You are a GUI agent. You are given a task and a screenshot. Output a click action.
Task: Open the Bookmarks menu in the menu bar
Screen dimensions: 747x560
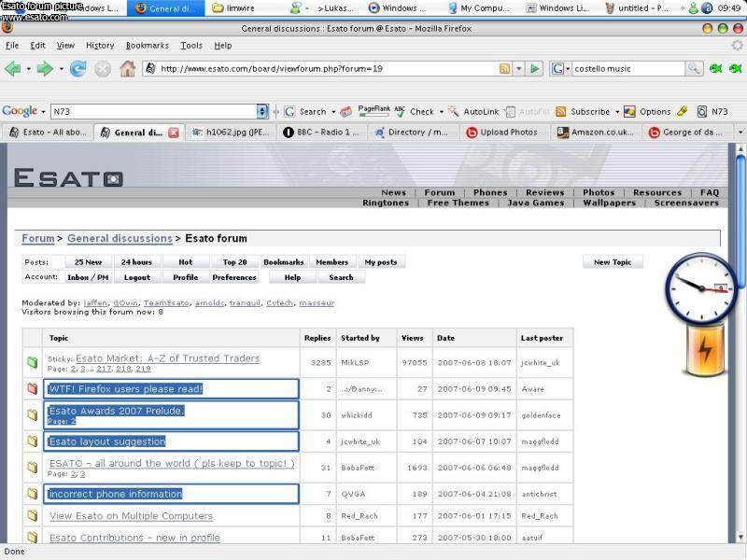(148, 45)
